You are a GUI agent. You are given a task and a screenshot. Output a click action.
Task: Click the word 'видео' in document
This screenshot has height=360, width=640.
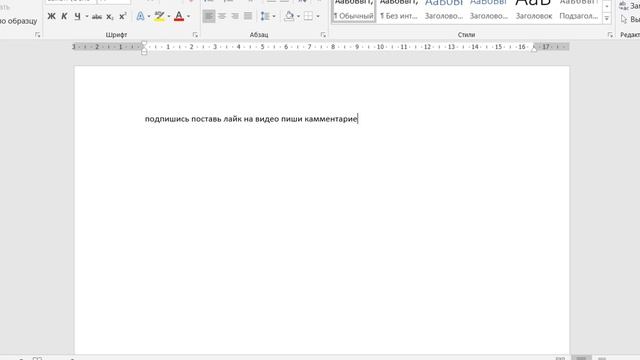pyautogui.click(x=267, y=119)
